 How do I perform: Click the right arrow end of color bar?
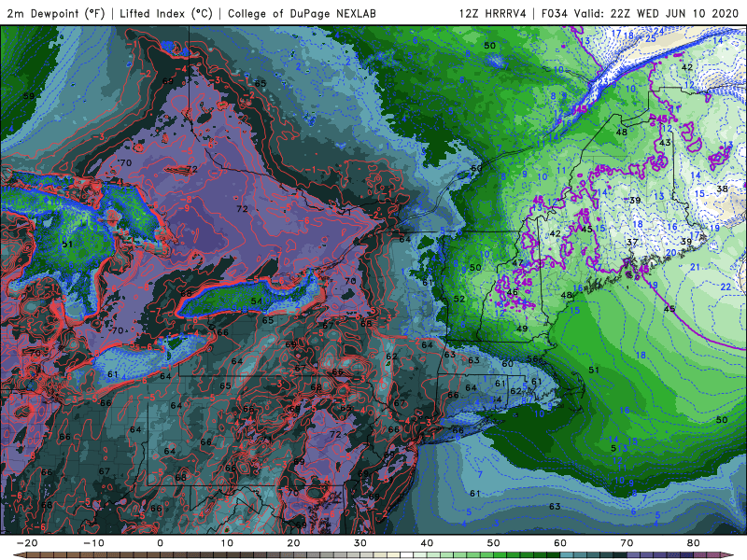(728, 555)
